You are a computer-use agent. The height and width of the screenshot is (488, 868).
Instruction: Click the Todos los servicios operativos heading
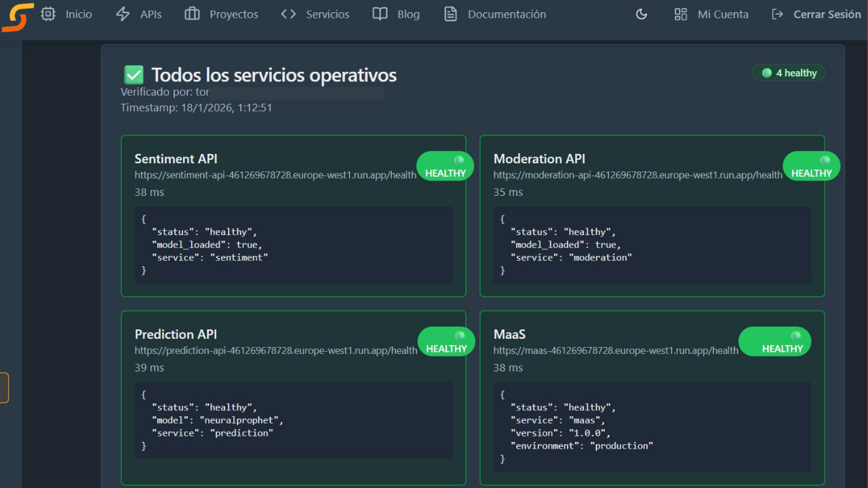[x=274, y=75]
